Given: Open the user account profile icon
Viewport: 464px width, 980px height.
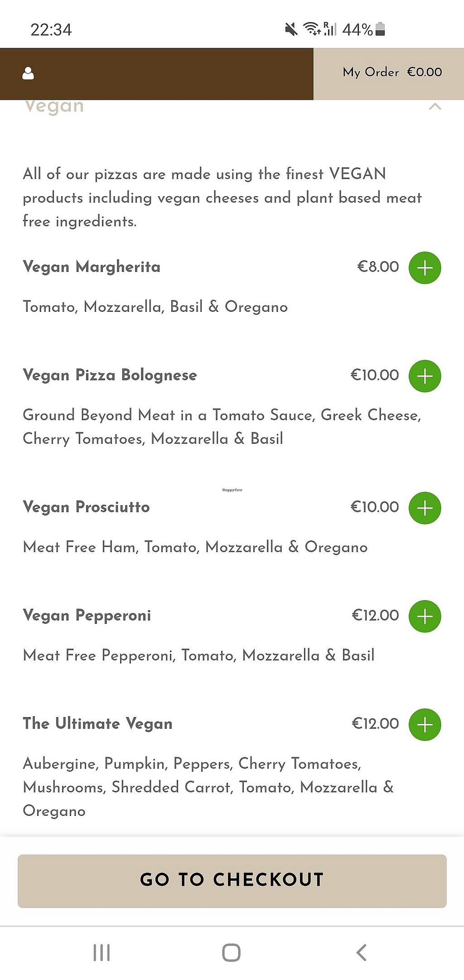Looking at the screenshot, I should coord(28,73).
